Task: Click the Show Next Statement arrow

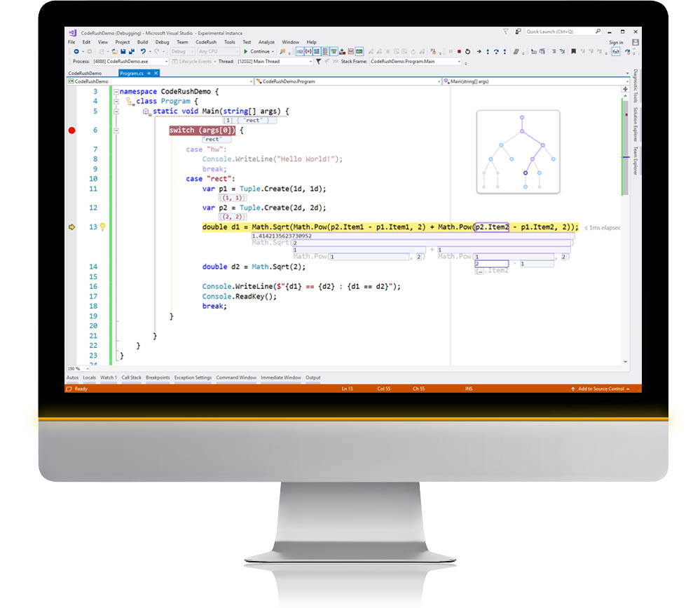Action: tap(479, 52)
